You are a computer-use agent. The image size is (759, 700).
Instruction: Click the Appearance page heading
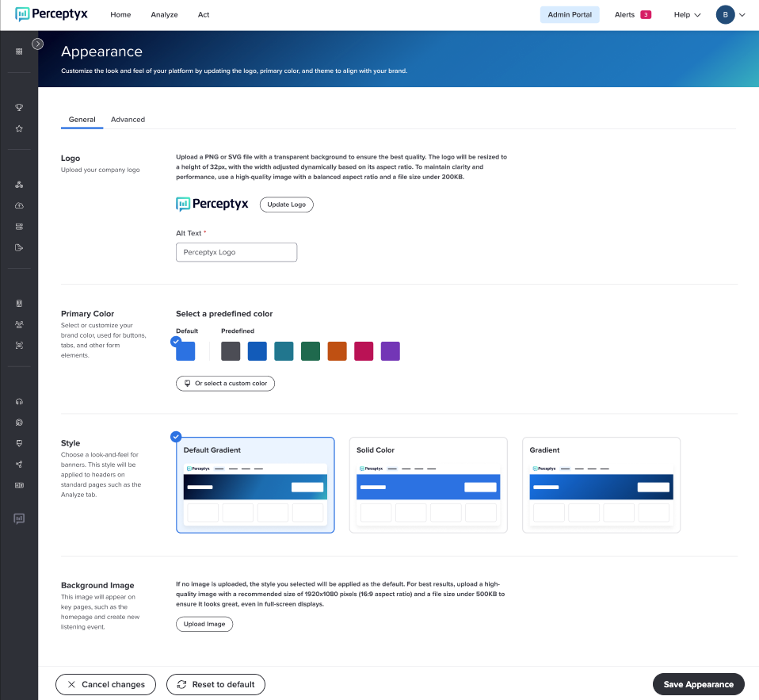tap(101, 52)
